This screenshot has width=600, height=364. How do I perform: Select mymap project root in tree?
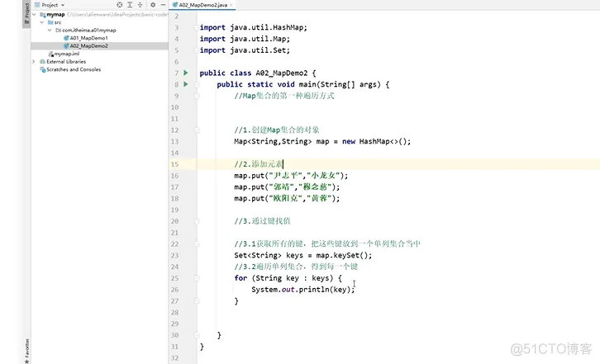pyautogui.click(x=55, y=15)
